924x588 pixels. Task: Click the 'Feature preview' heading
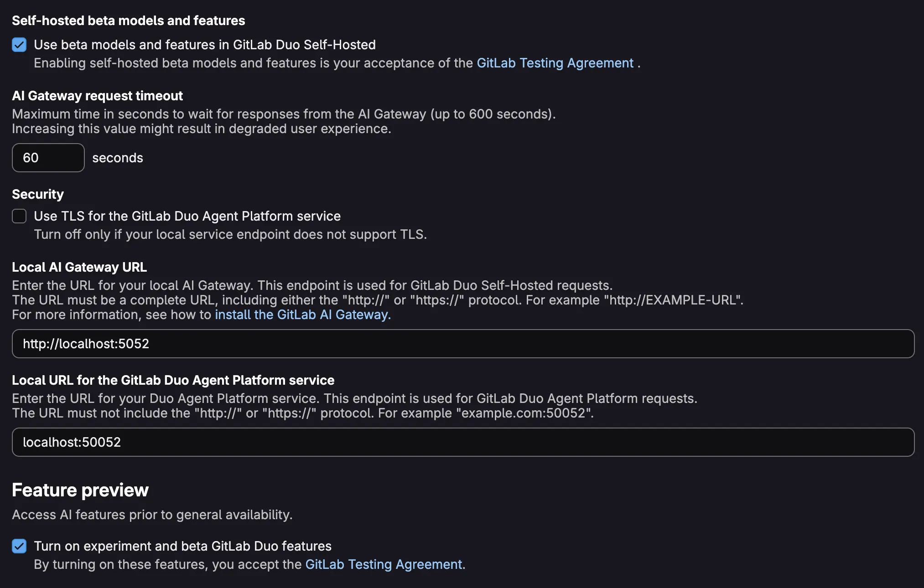point(80,490)
